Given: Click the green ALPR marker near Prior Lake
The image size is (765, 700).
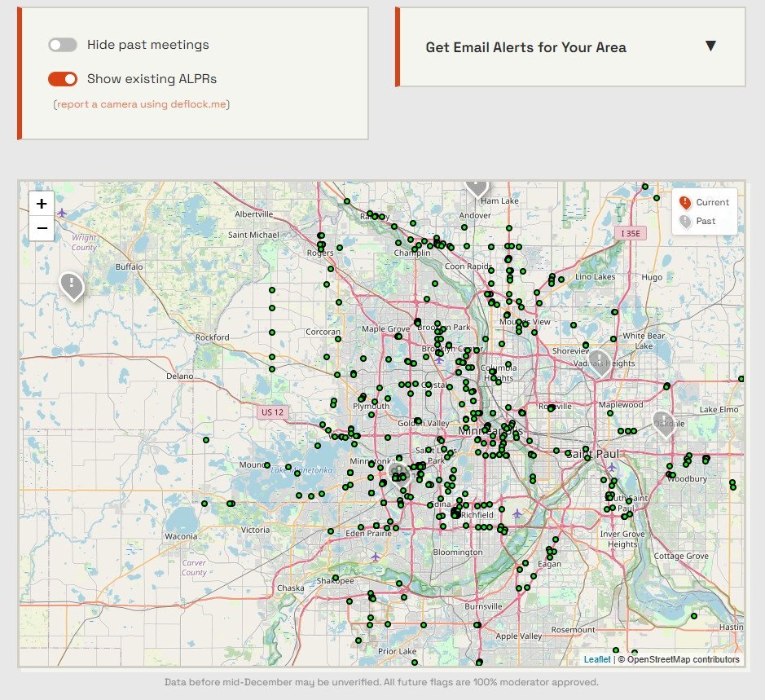Looking at the screenshot, I should 359,641.
